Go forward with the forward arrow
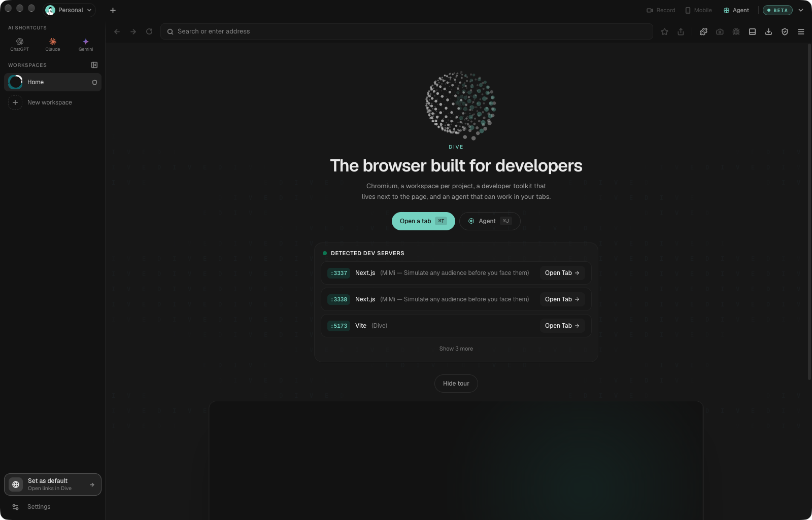This screenshot has width=812, height=520. tap(133, 31)
